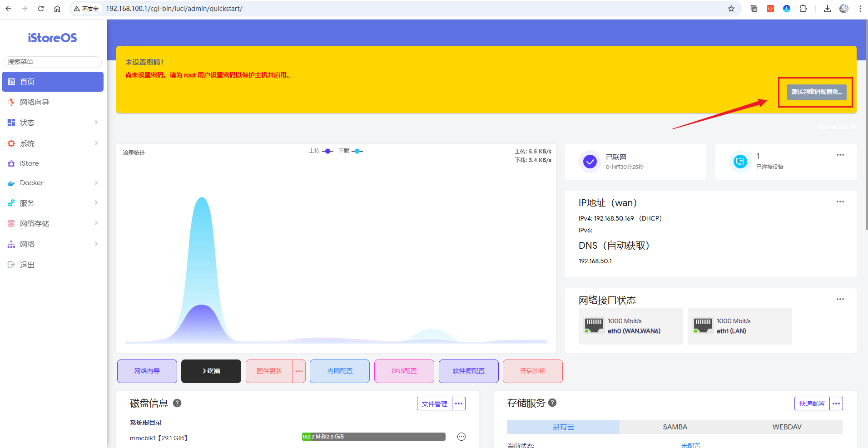The height and width of the screenshot is (448, 868).
Task: Open storage service help question mark
Action: (x=552, y=403)
